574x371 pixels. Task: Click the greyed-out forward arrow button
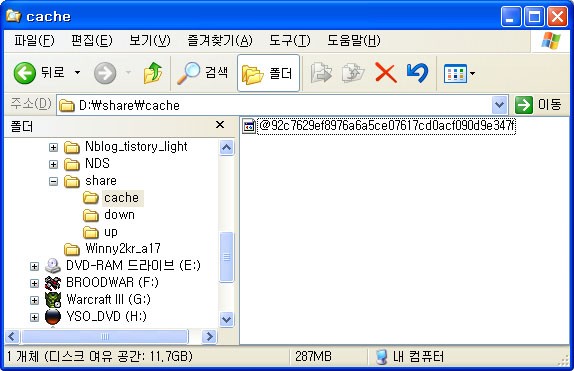coord(105,73)
